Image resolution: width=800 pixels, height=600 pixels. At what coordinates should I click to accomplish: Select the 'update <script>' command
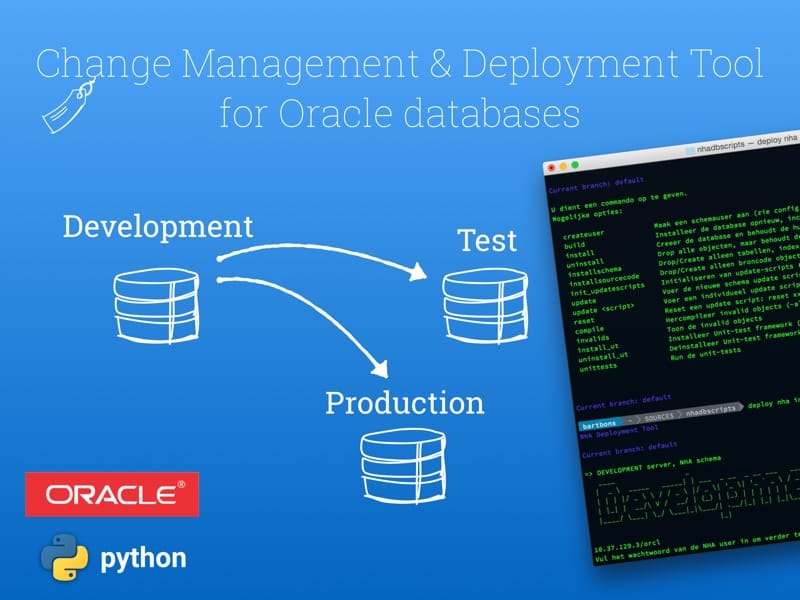pyautogui.click(x=603, y=308)
